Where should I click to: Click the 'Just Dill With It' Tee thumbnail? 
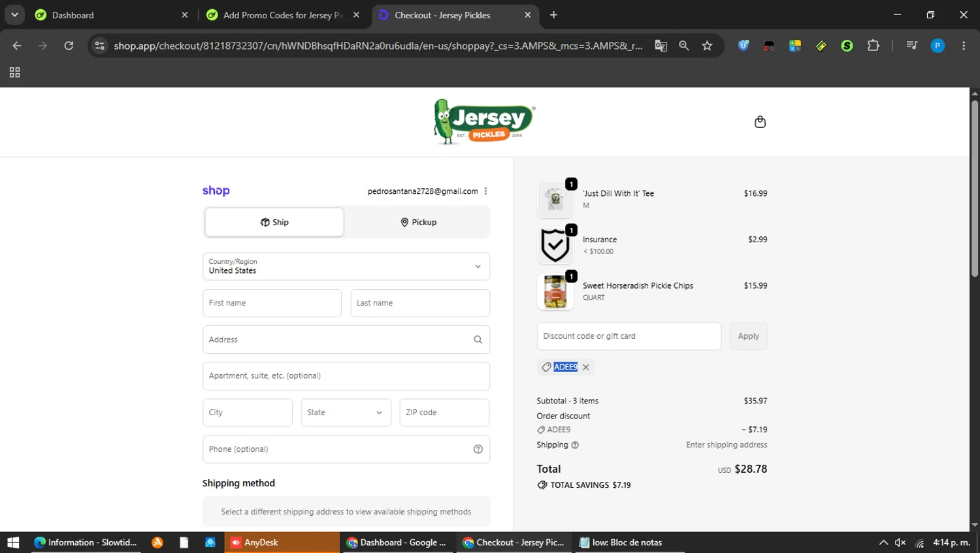[555, 199]
